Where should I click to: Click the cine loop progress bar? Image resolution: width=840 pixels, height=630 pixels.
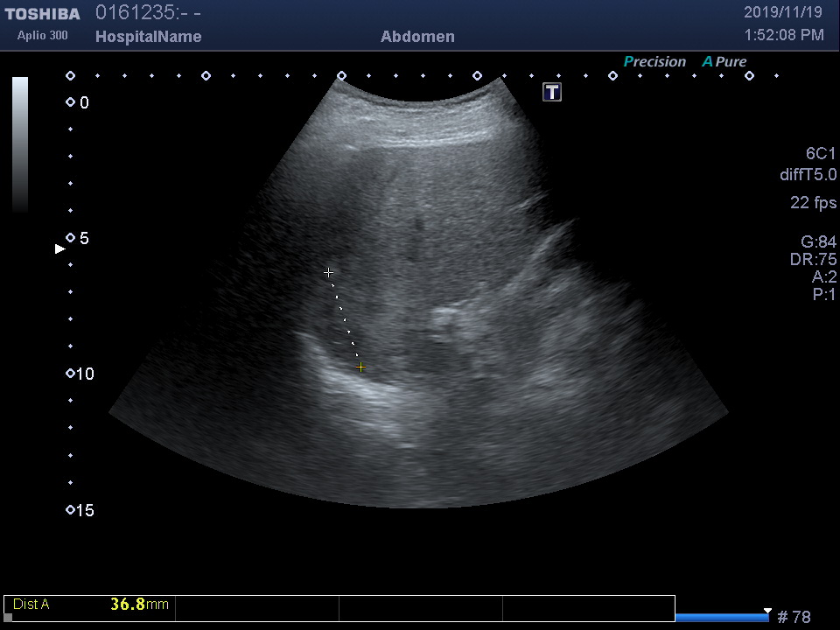(722, 618)
